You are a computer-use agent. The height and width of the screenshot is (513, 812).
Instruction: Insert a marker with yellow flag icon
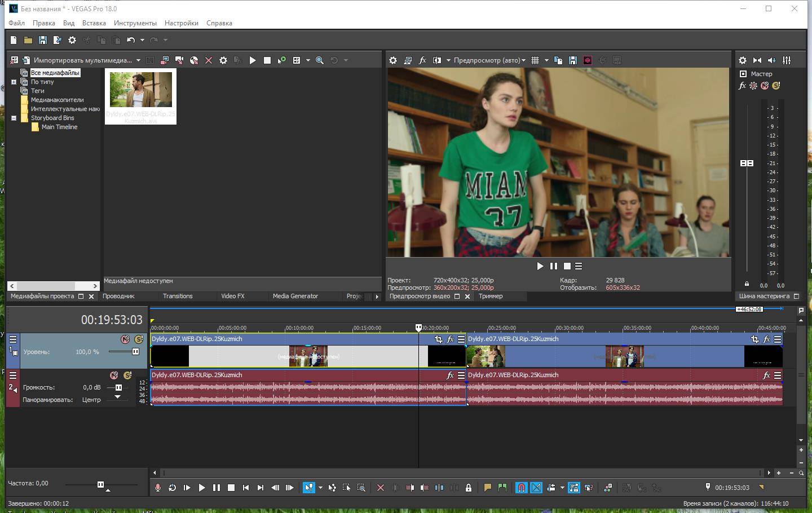(x=487, y=488)
